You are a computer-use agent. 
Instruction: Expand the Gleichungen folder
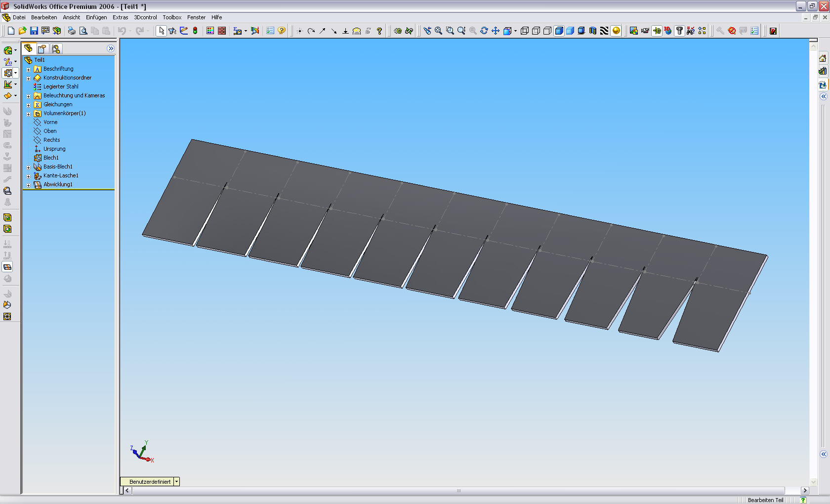pos(28,105)
